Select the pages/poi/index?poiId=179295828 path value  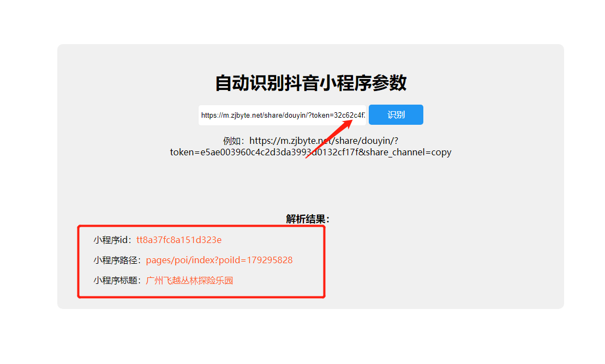(219, 260)
